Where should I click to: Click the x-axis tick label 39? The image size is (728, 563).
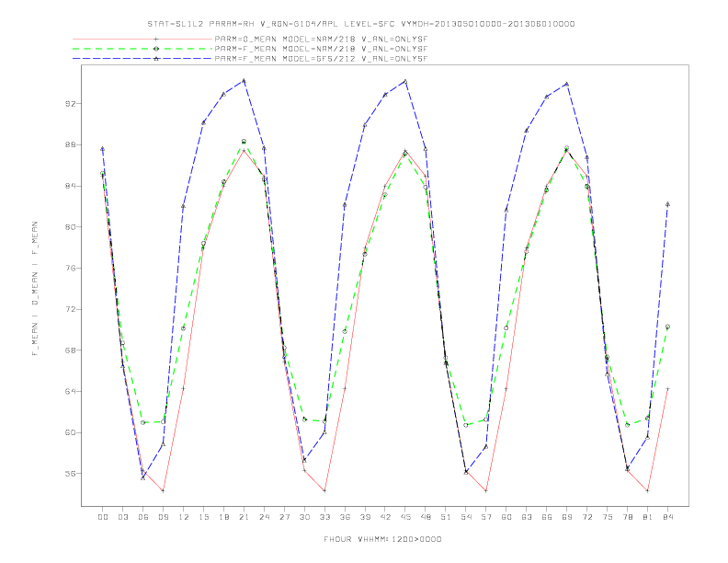pyautogui.click(x=365, y=517)
